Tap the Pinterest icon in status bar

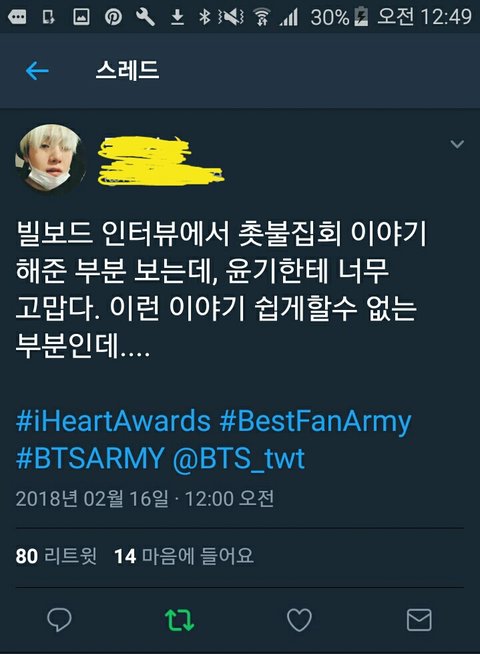point(113,17)
